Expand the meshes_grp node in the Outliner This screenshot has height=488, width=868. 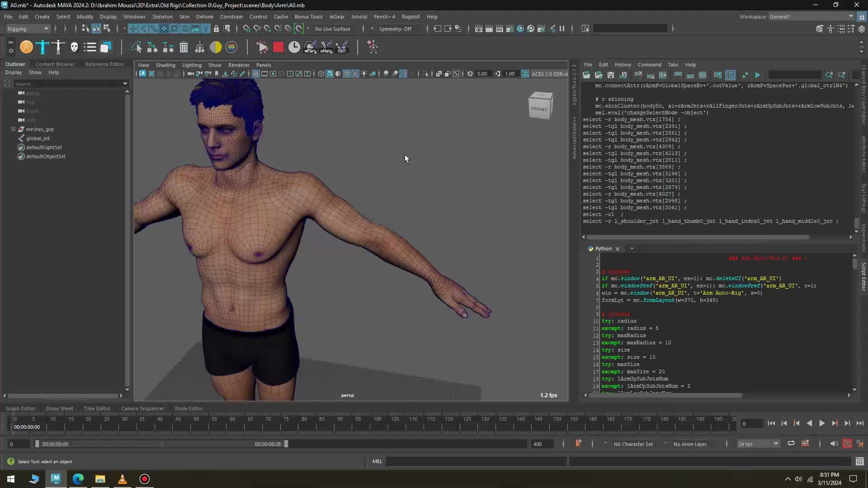[x=13, y=129]
